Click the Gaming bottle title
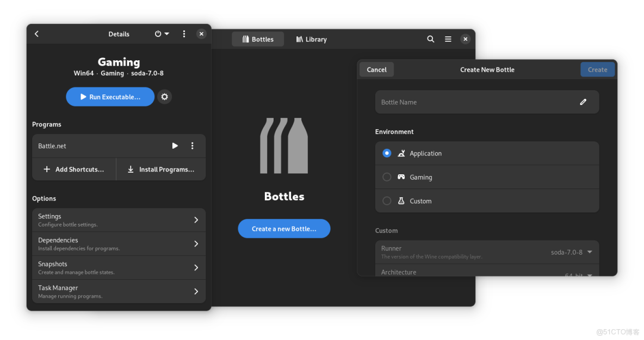The width and height of the screenshot is (644, 340). (119, 62)
